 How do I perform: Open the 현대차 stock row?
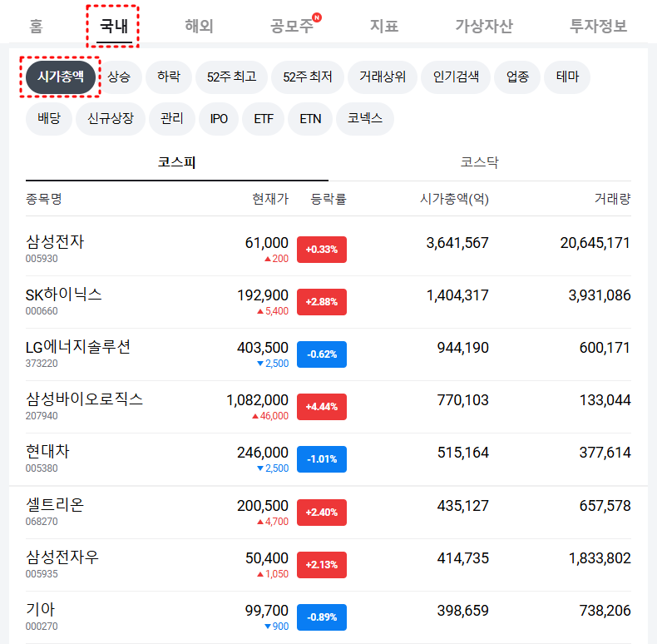coord(328,459)
